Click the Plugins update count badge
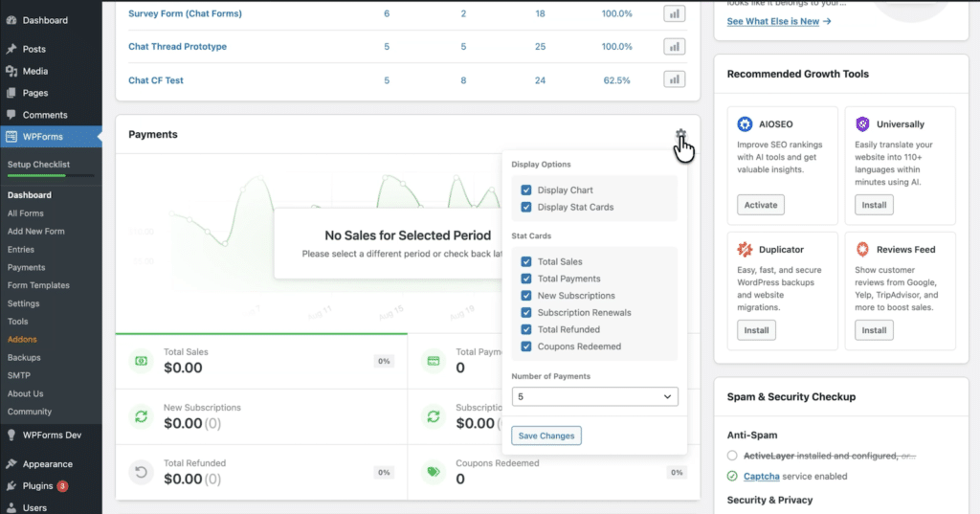The width and height of the screenshot is (980, 514). [x=62, y=486]
